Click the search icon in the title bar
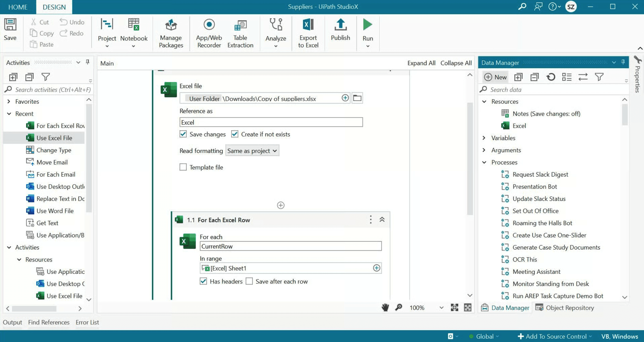Image resolution: width=644 pixels, height=342 pixels. tap(522, 7)
